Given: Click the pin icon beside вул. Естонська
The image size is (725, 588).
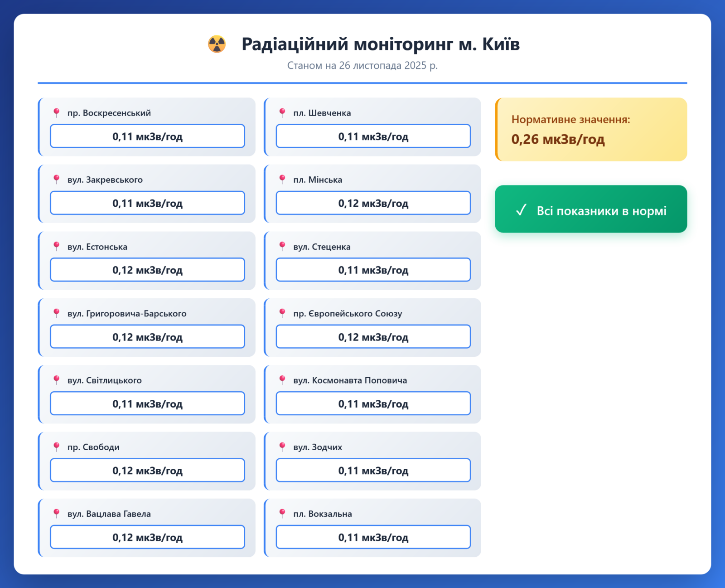Looking at the screenshot, I should 57,246.
